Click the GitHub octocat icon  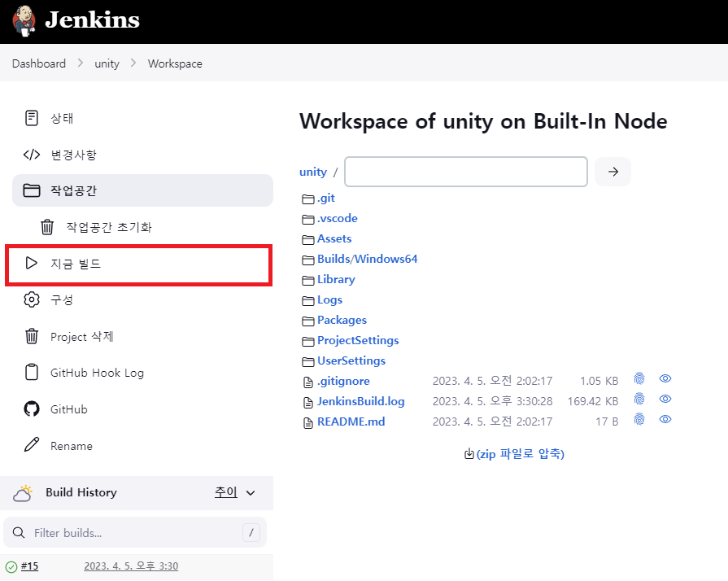(x=32, y=408)
